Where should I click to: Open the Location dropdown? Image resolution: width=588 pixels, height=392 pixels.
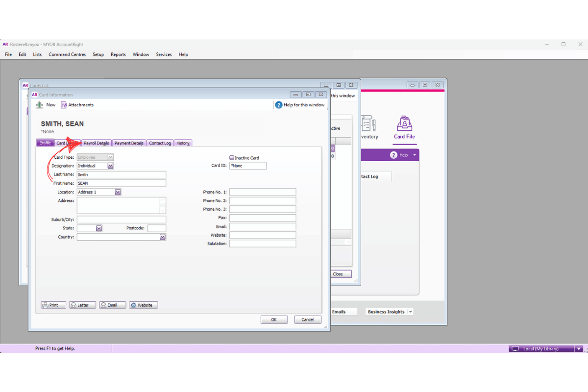pyautogui.click(x=118, y=192)
